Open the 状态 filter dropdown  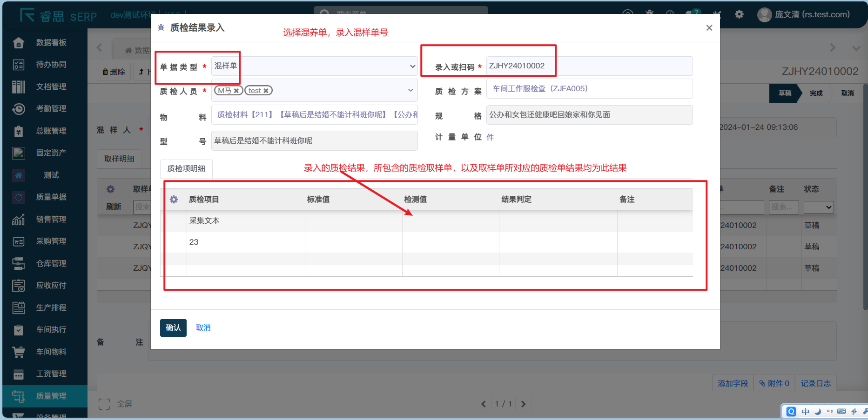(x=819, y=207)
